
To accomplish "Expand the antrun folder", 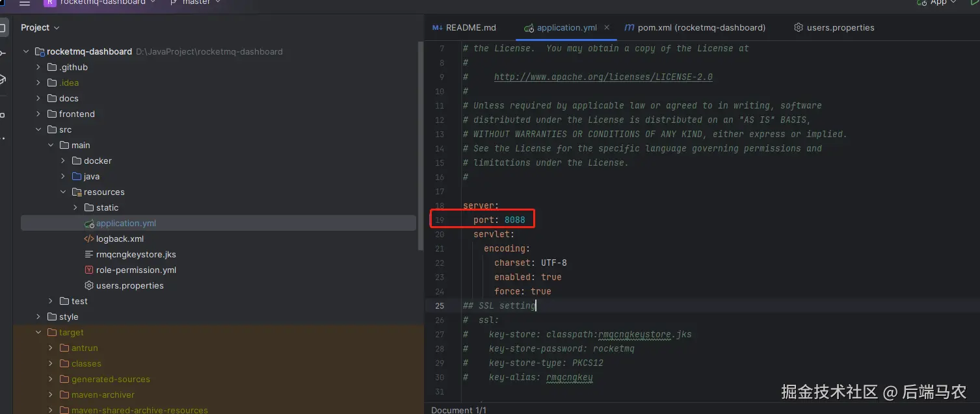I will (51, 348).
